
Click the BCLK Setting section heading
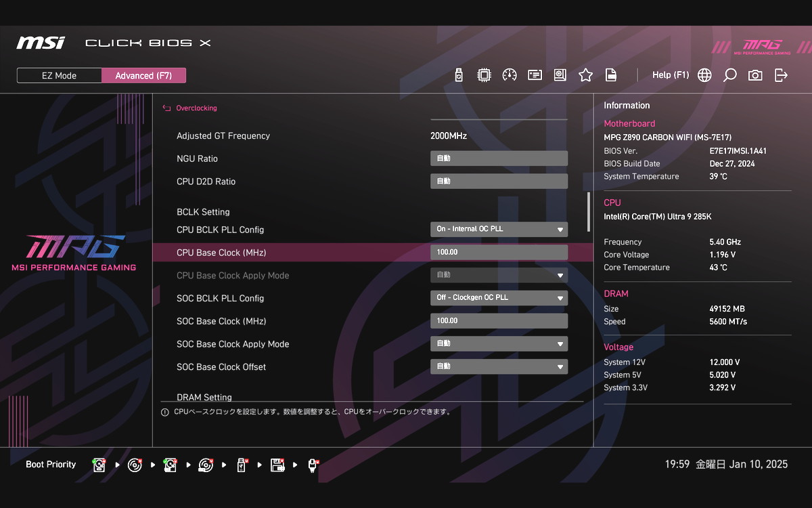pos(203,212)
